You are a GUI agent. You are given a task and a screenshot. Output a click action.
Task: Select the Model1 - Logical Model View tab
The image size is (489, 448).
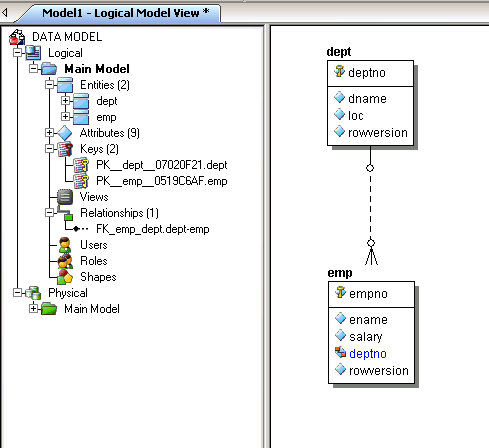(x=126, y=13)
